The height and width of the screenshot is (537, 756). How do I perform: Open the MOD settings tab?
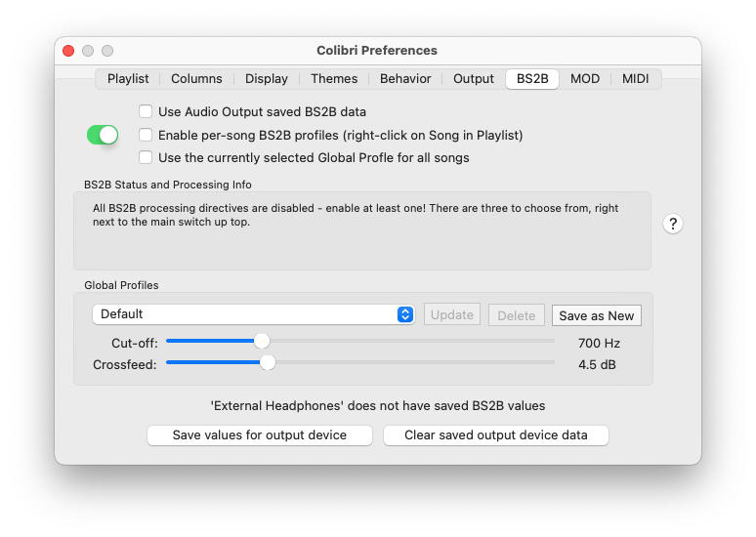point(585,78)
